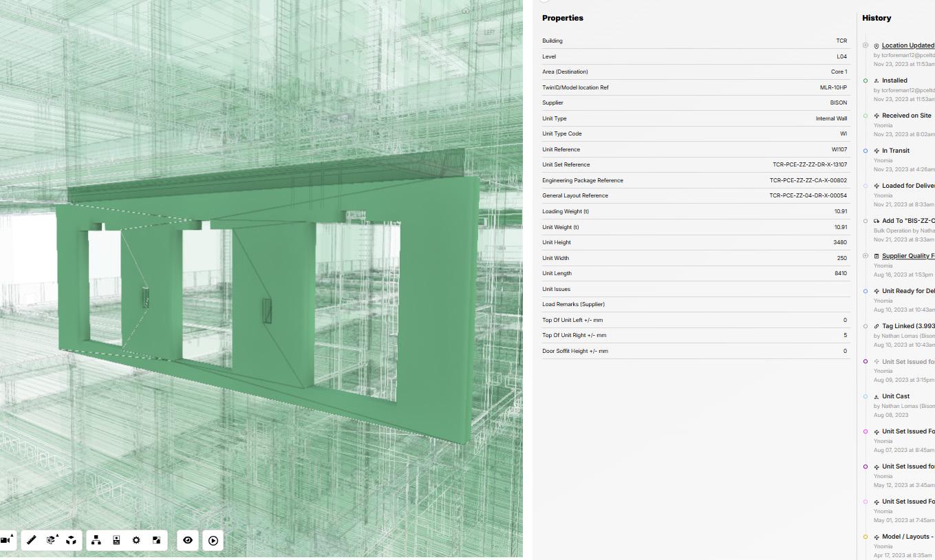Click the In Transit event icon
This screenshot has width=935, height=560.
click(877, 151)
